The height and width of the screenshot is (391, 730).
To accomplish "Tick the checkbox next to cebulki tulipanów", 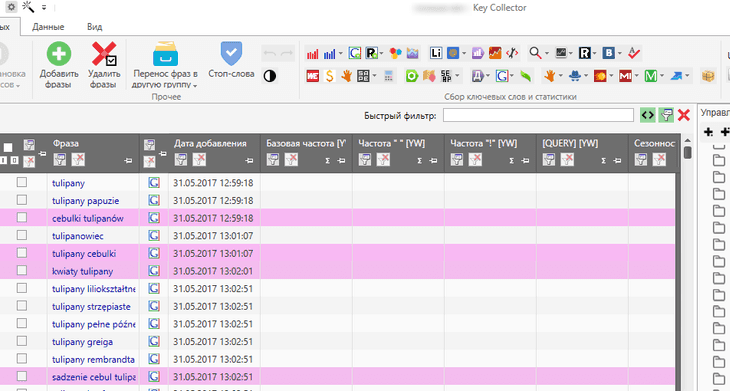I will [21, 218].
